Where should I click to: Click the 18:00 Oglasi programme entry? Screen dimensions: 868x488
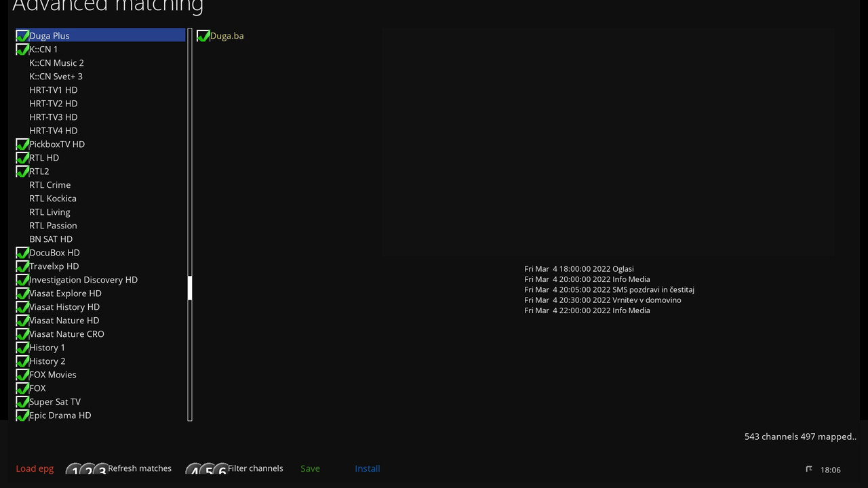click(579, 268)
